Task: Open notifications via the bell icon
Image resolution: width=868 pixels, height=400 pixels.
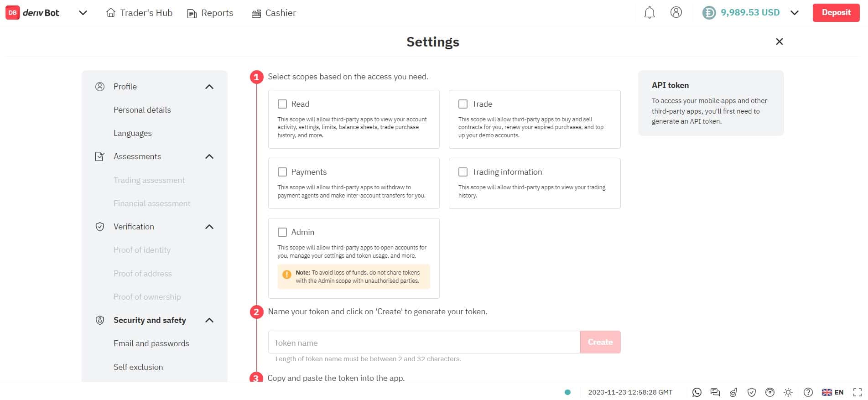Action: click(x=649, y=12)
